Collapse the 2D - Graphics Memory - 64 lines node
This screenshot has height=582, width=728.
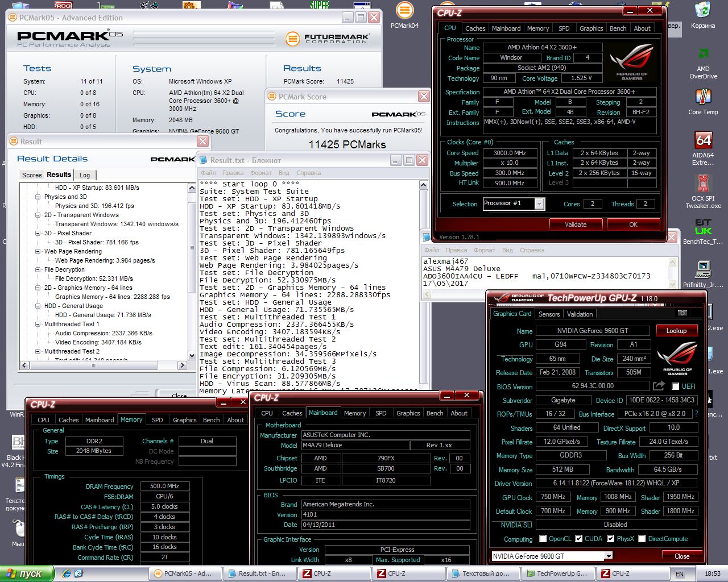[38, 288]
